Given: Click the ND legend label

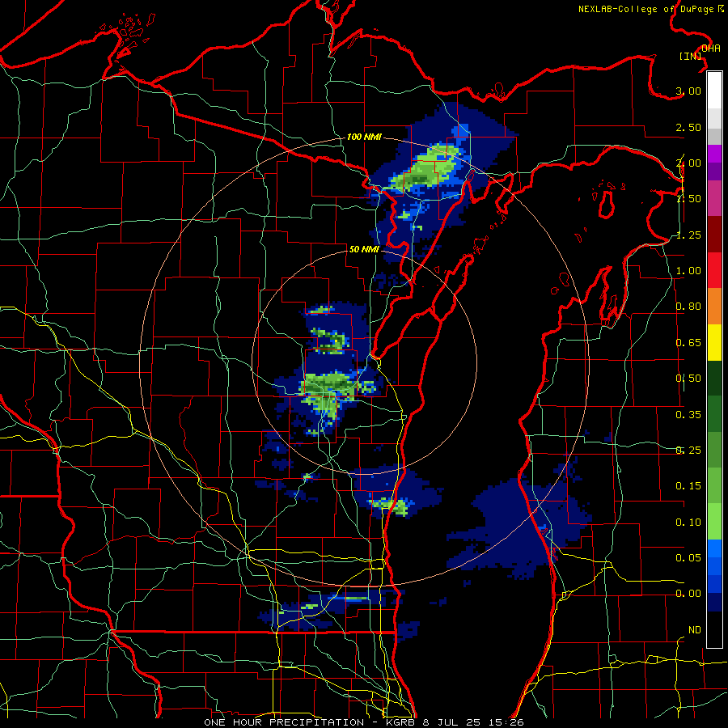Looking at the screenshot, I should click(x=695, y=630).
